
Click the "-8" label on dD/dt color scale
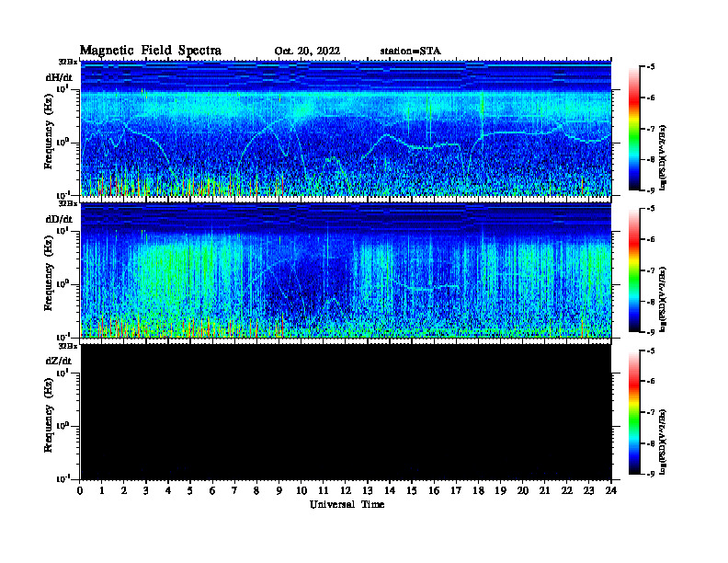tap(651, 302)
